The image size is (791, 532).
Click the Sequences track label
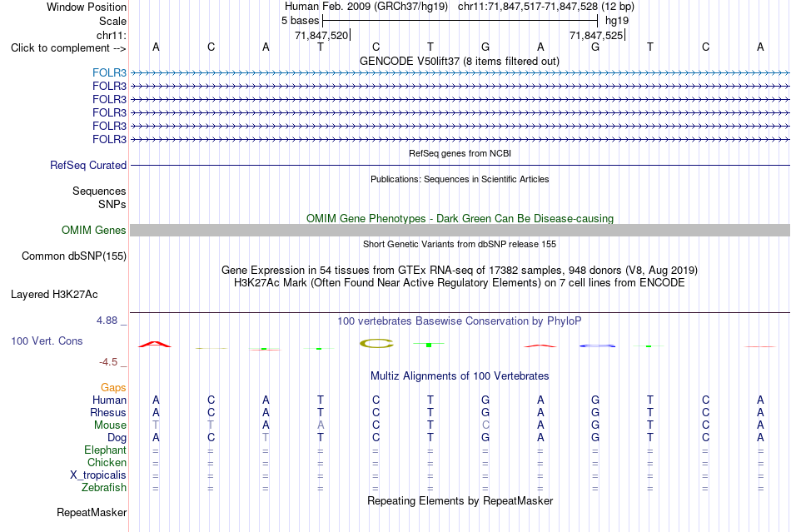(99, 191)
